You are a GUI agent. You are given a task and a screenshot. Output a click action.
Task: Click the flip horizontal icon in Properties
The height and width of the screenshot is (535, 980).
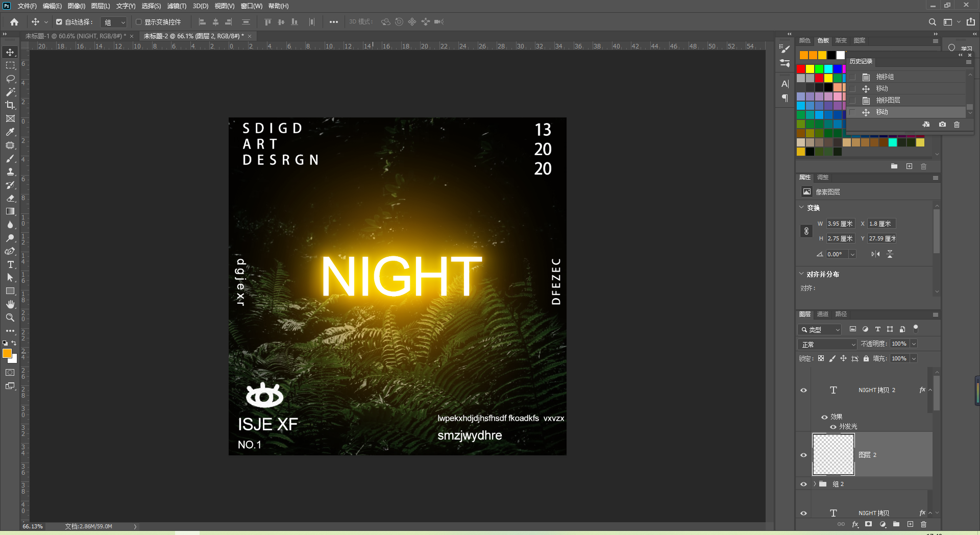pos(876,254)
